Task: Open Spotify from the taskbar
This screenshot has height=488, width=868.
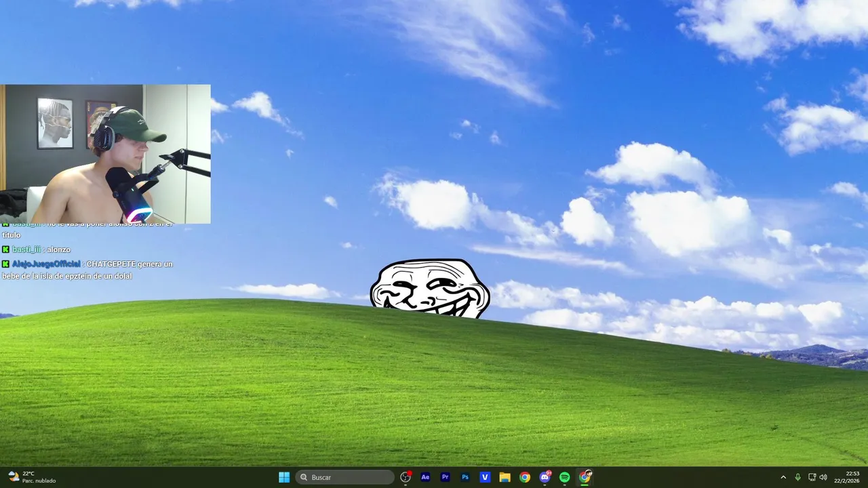Action: [x=564, y=477]
